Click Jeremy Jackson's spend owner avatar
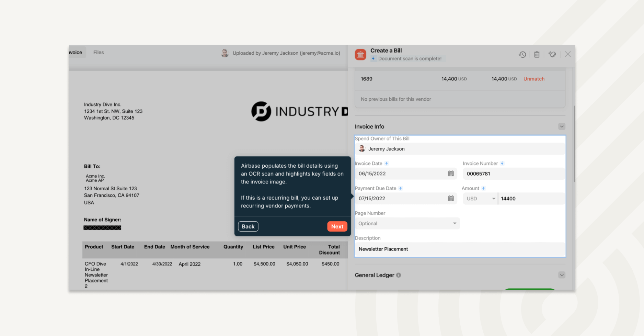644x336 pixels. tap(362, 148)
